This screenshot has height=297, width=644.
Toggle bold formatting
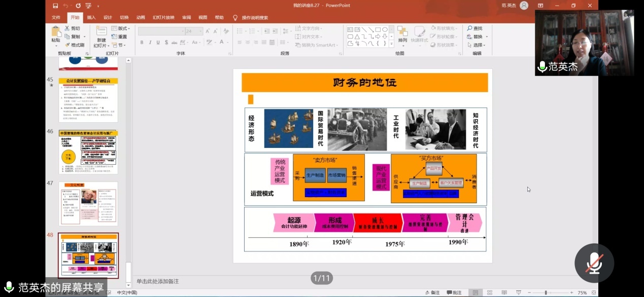142,42
